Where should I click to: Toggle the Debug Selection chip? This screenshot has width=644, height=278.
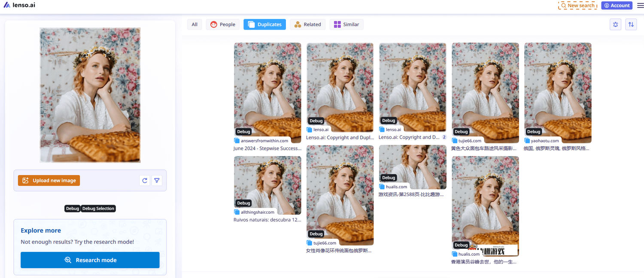[98, 208]
